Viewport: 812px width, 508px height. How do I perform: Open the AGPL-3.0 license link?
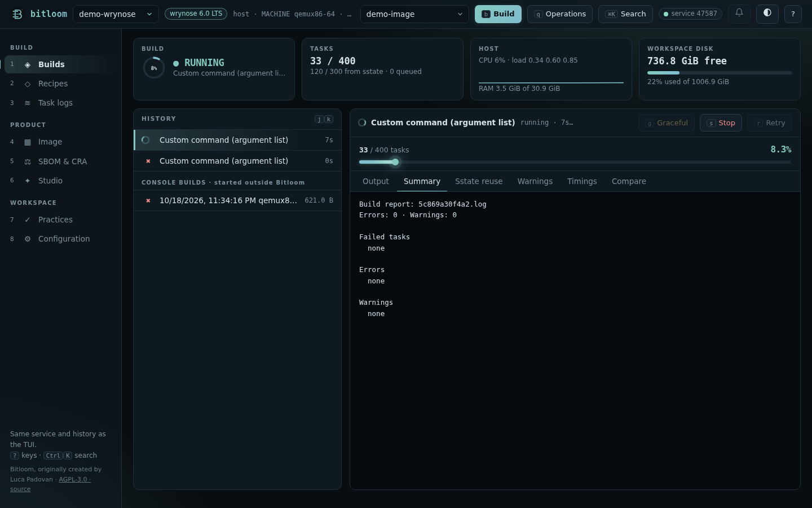click(x=74, y=479)
